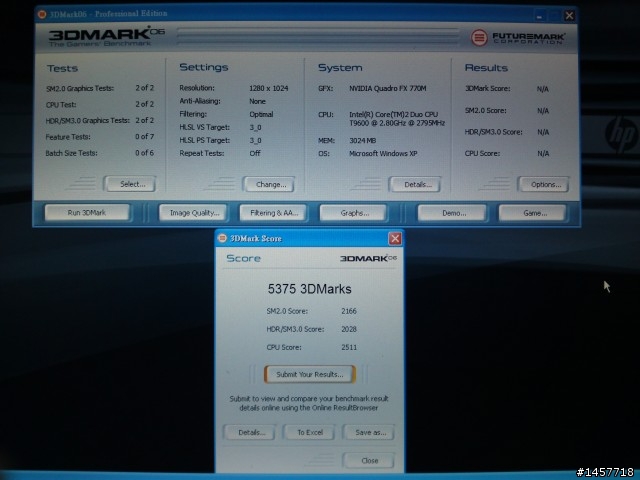Open Details in the 3DMark Score dialog

pyautogui.click(x=250, y=432)
